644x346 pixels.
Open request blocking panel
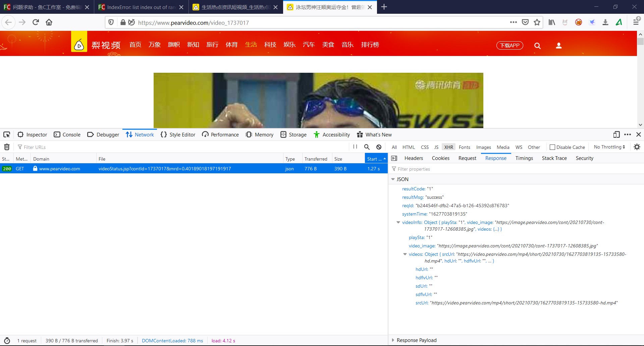[379, 147]
